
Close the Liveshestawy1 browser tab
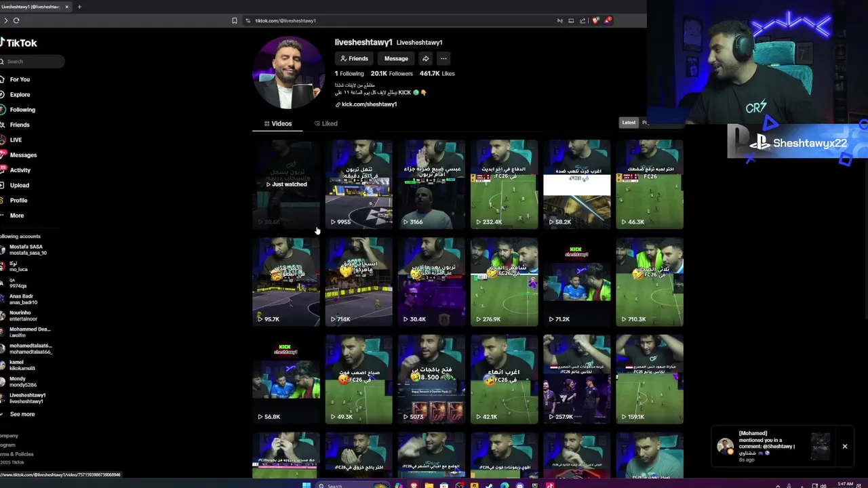pyautogui.click(x=66, y=7)
